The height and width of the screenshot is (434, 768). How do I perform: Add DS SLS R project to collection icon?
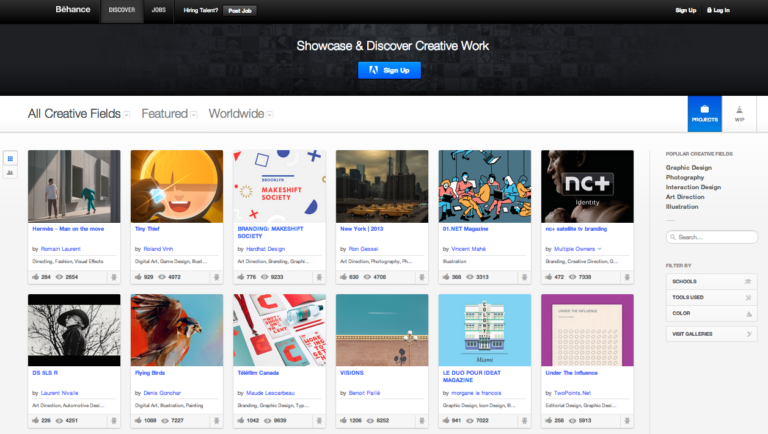[x=114, y=421]
